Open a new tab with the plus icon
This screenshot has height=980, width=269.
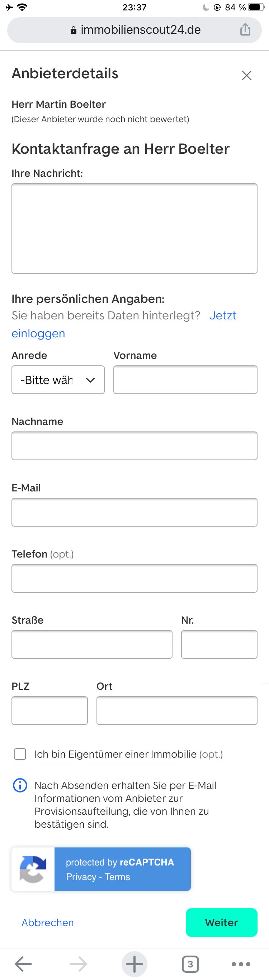pos(134,963)
